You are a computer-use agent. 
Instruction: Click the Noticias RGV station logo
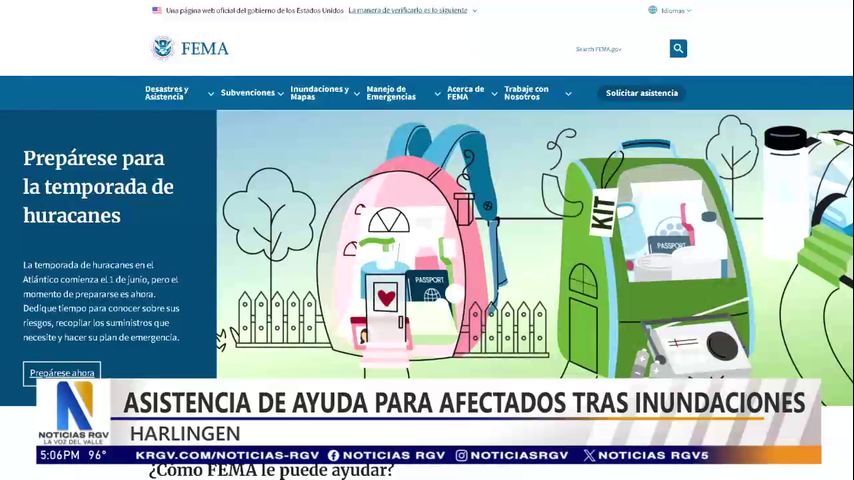click(x=75, y=412)
